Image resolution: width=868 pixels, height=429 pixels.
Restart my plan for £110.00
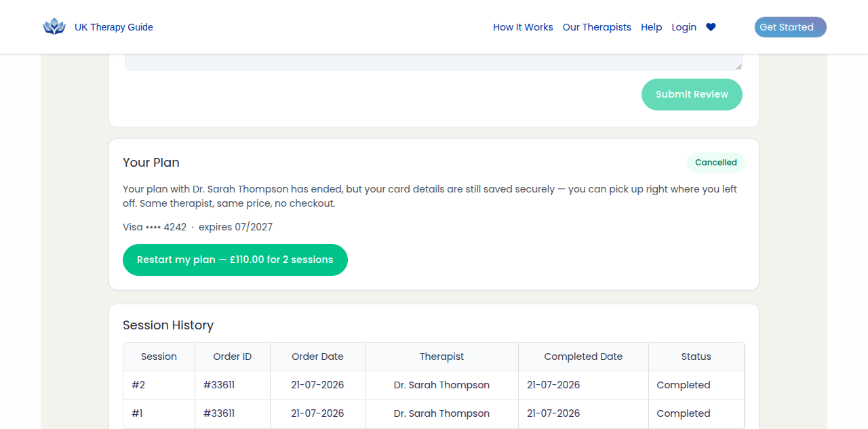click(235, 260)
